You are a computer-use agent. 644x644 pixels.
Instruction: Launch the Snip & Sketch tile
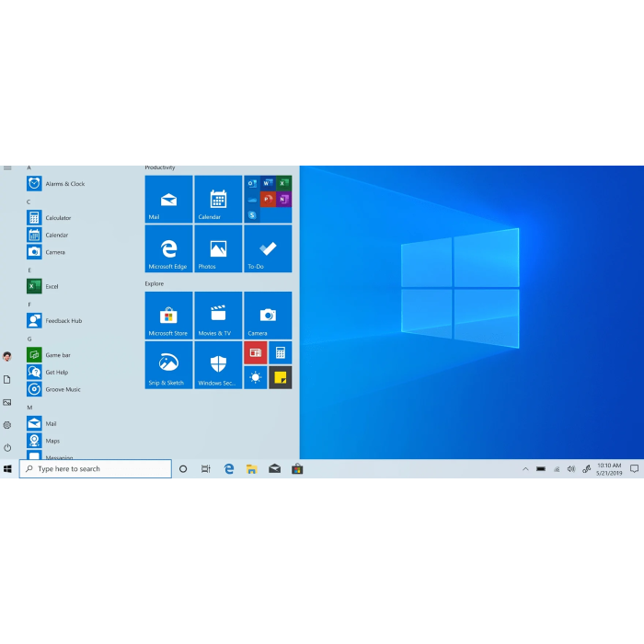pyautogui.click(x=168, y=365)
